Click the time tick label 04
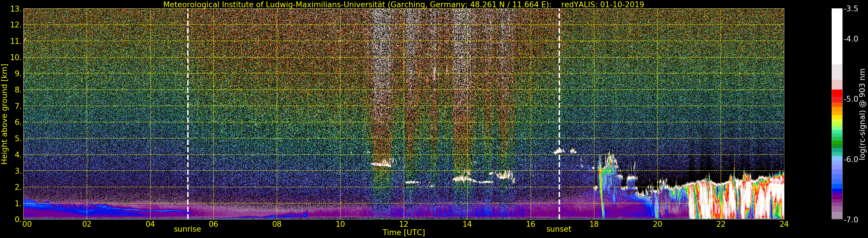This screenshot has height=238, width=868. click(150, 224)
